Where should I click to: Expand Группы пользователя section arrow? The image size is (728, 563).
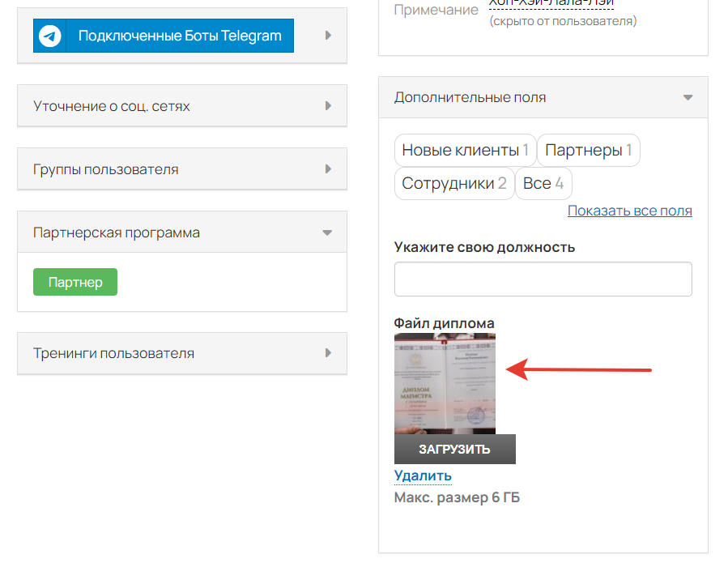328,169
